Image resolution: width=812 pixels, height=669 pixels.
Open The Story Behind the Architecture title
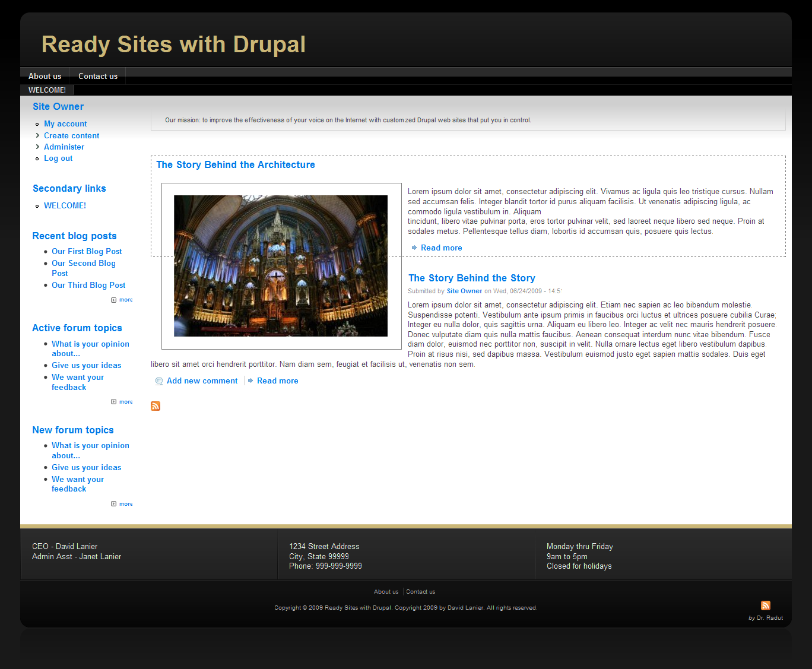[x=236, y=165]
